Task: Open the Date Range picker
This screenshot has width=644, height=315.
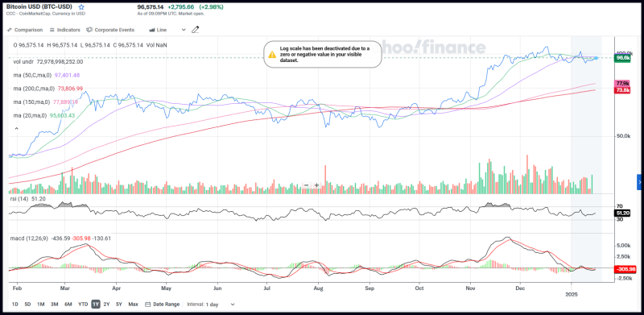Action: click(x=163, y=305)
